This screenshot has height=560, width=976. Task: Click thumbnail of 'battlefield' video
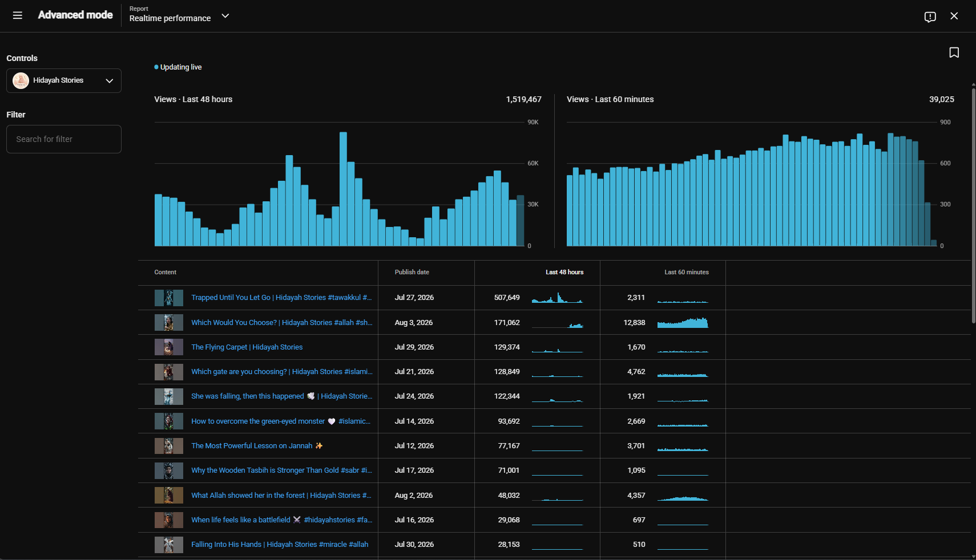169,520
